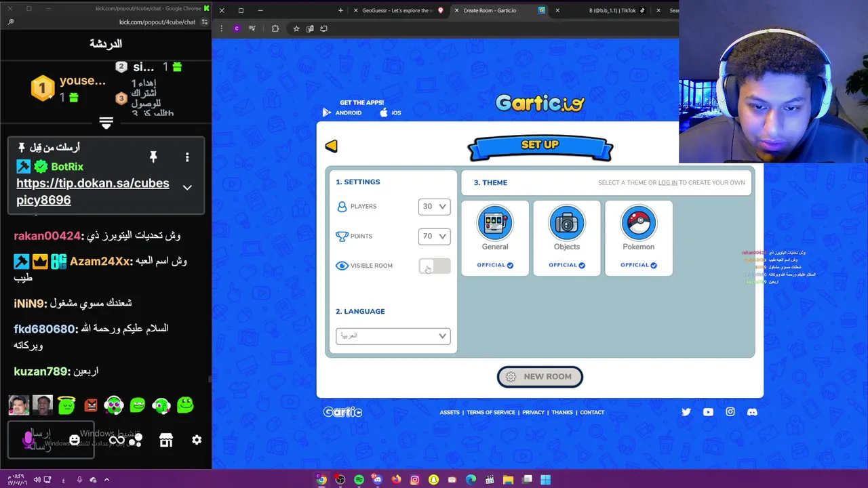This screenshot has height=488, width=868.
Task: Open Gartic YouTube channel icon
Action: click(x=708, y=412)
